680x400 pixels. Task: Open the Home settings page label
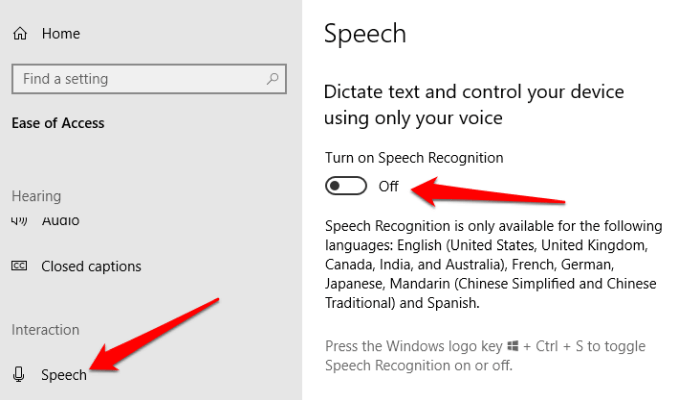coord(60,34)
